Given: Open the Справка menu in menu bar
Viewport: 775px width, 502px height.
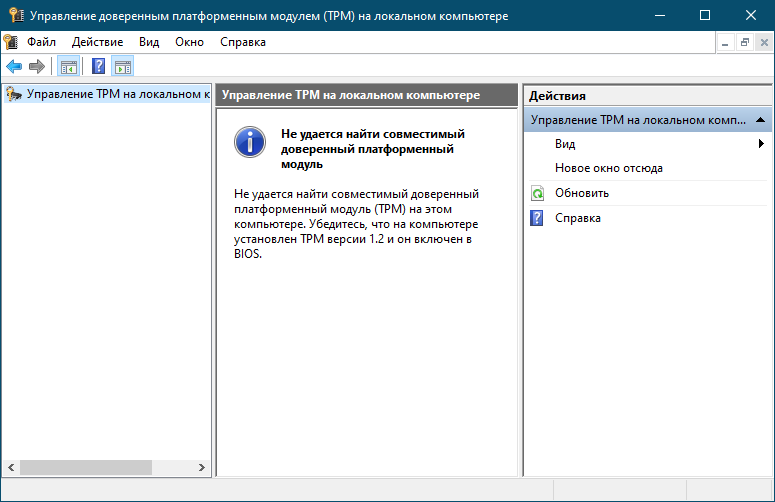Looking at the screenshot, I should [x=243, y=42].
